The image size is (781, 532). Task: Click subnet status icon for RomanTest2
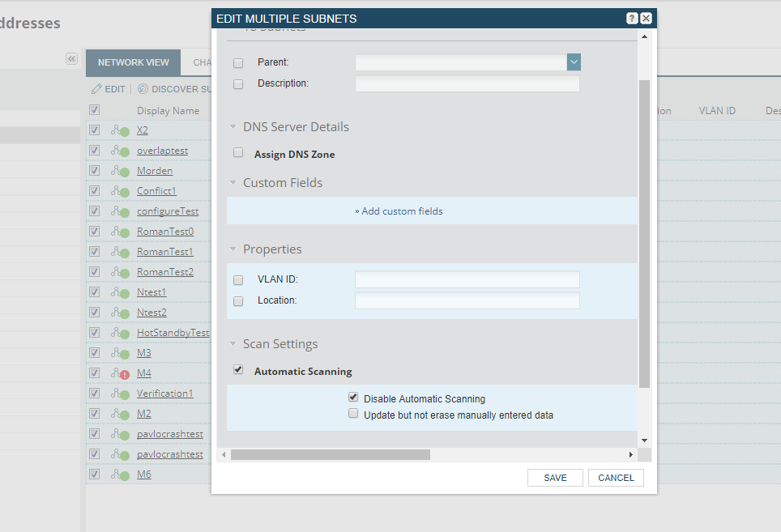point(120,272)
